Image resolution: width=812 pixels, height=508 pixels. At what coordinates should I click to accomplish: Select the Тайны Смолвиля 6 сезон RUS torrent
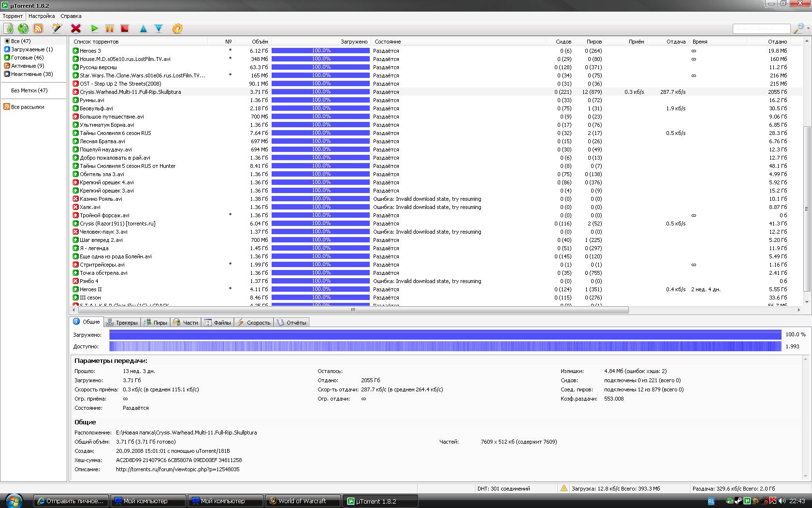436,133
